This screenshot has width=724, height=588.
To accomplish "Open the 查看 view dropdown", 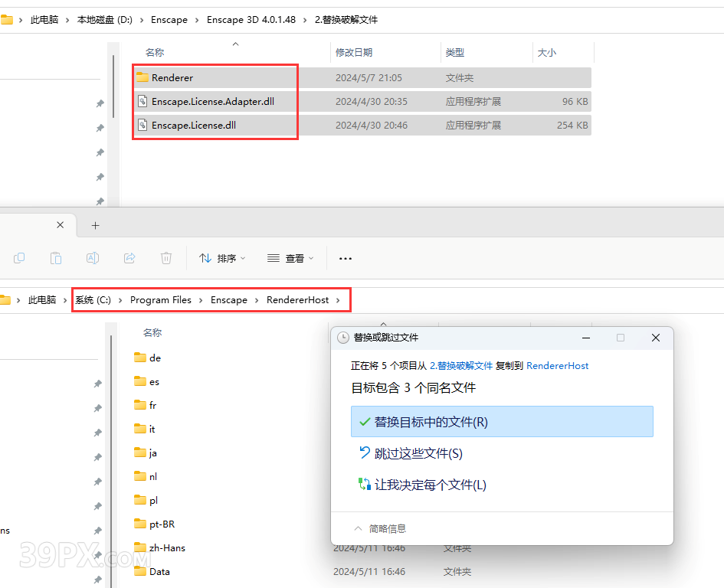I will (x=290, y=258).
